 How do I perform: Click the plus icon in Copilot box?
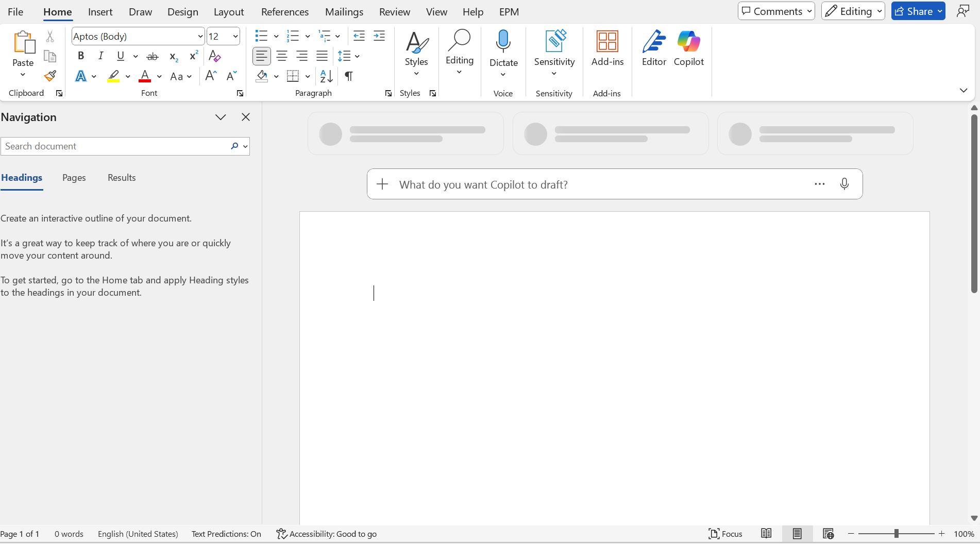(x=382, y=184)
